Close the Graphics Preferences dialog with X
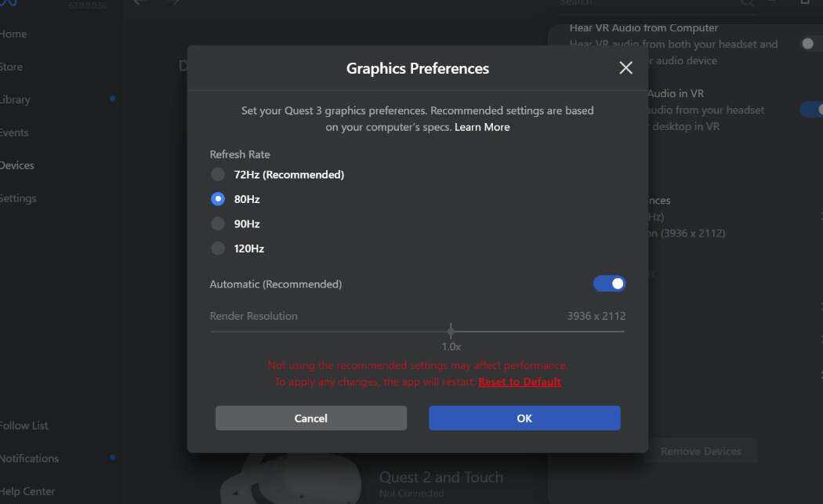Viewport: 823px width, 504px height. coord(625,68)
